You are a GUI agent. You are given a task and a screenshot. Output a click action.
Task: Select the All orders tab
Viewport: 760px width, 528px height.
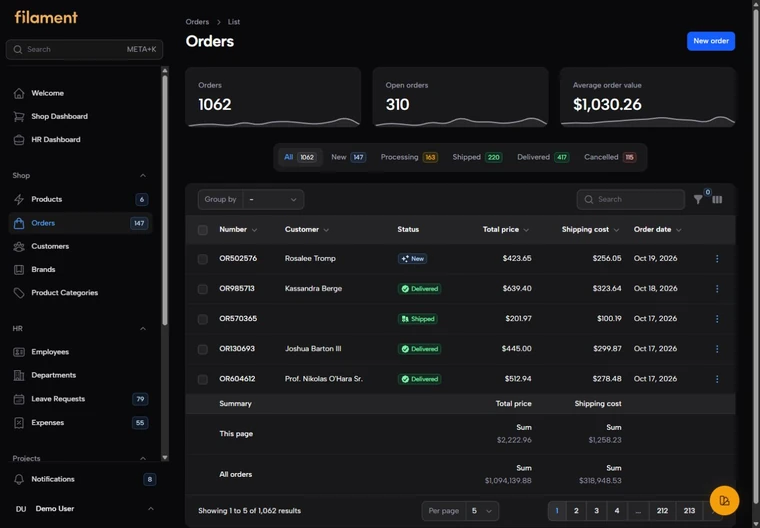click(x=300, y=157)
